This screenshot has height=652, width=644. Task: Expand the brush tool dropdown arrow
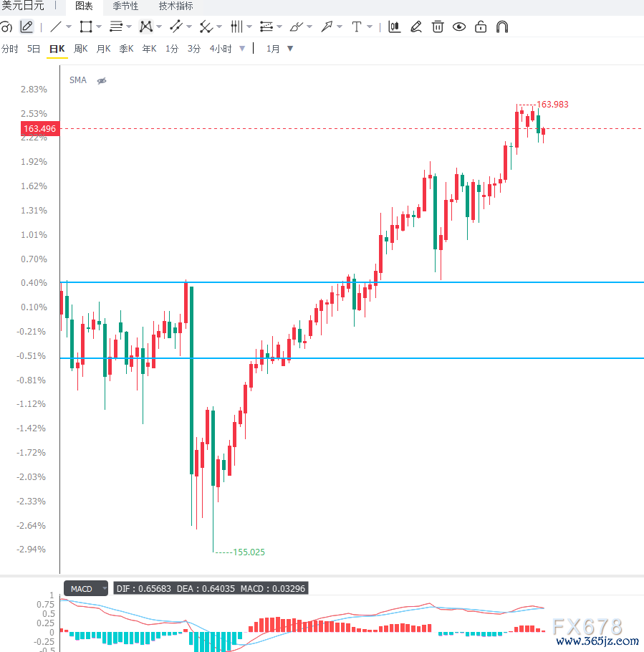(x=309, y=27)
